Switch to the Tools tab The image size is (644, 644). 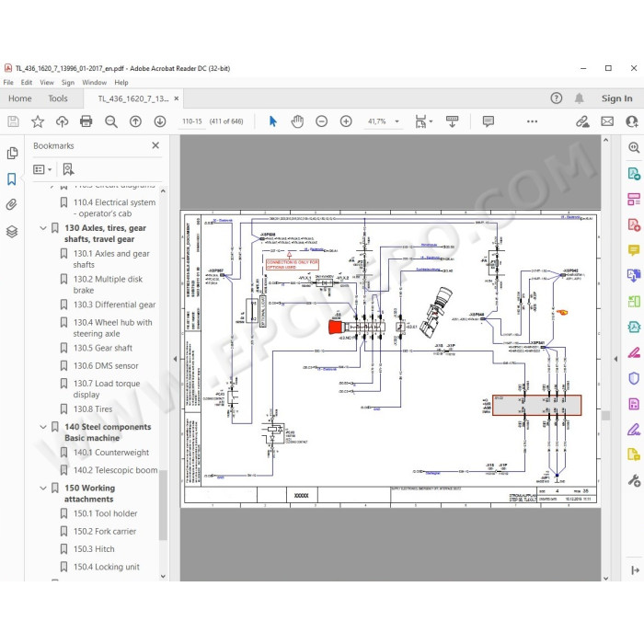(57, 98)
